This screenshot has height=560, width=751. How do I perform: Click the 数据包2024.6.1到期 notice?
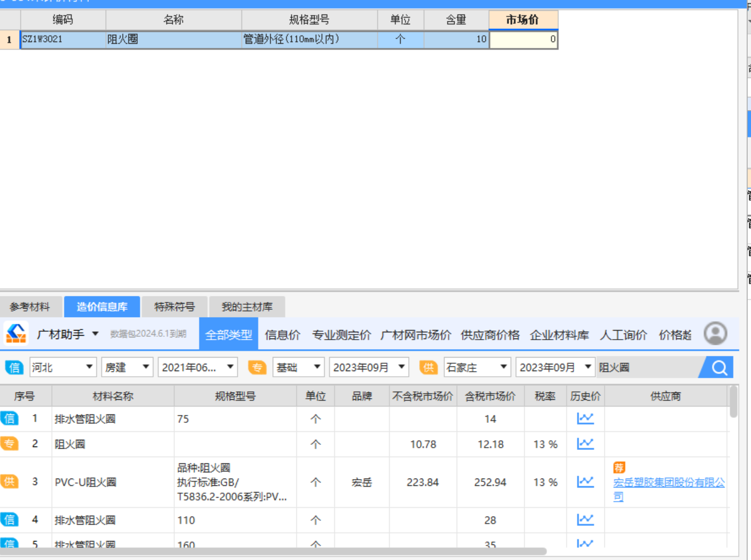pyautogui.click(x=148, y=334)
